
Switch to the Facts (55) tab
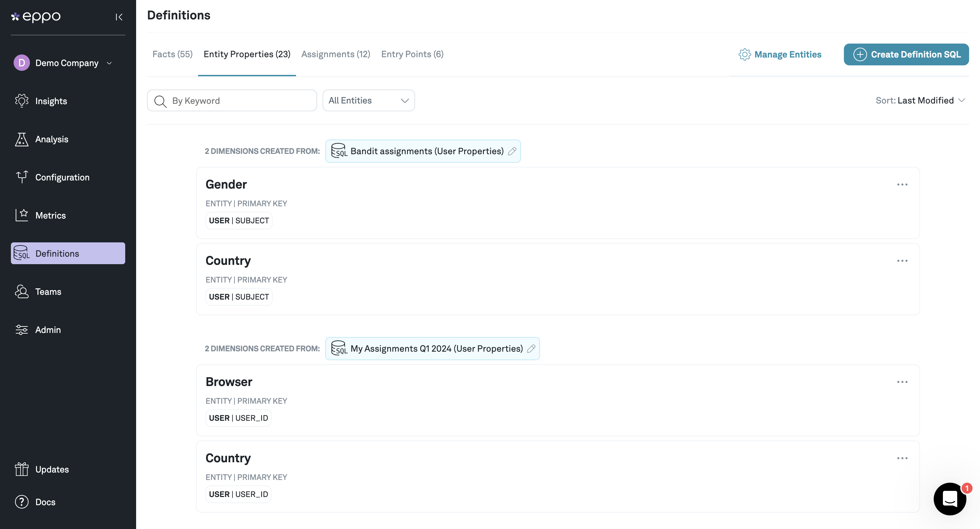tap(172, 54)
